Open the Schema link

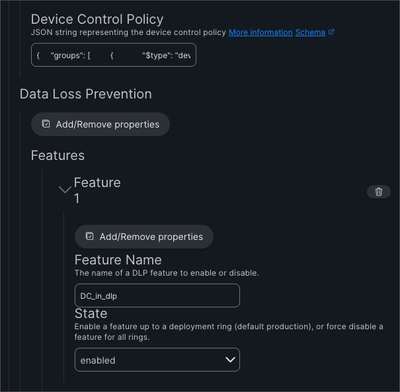pos(310,32)
